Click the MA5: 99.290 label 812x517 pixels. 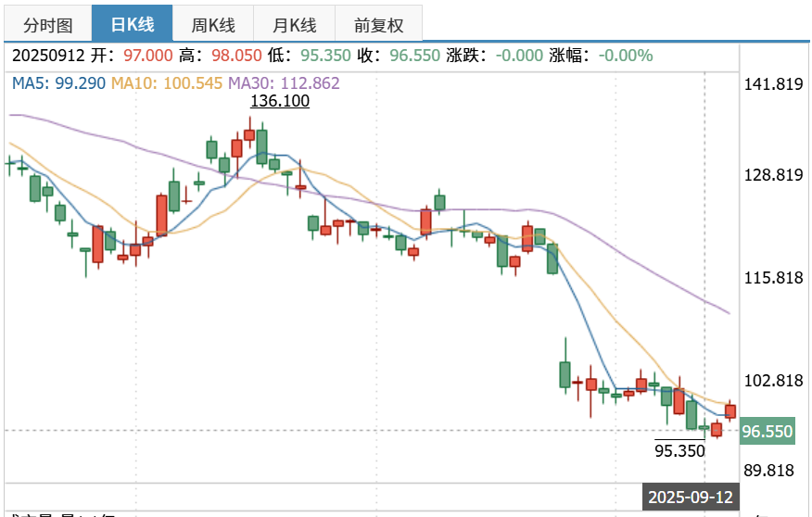click(x=58, y=83)
